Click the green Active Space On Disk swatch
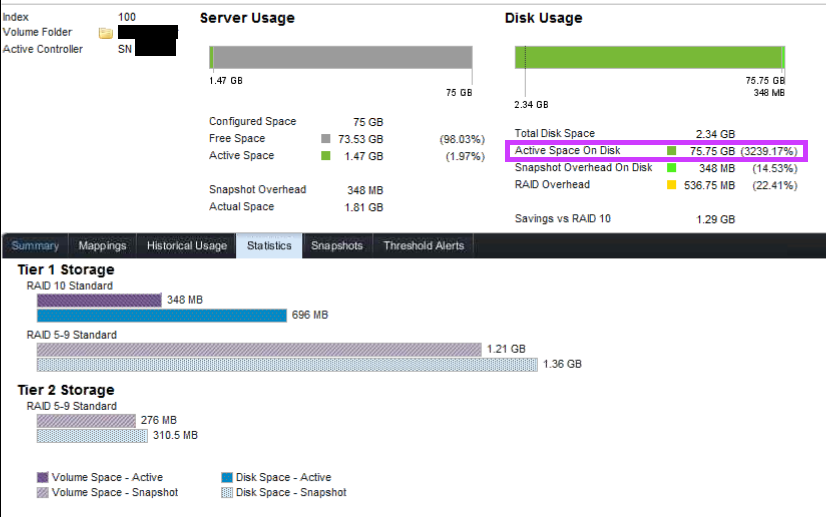826x517 pixels. tap(672, 151)
